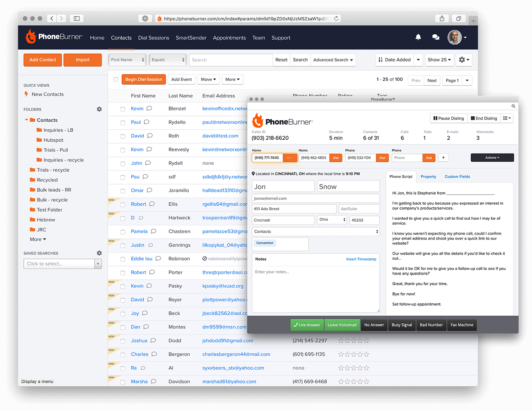Open the saved searches Click to select dropdown
Image resolution: width=532 pixels, height=411 pixels.
pyautogui.click(x=63, y=264)
